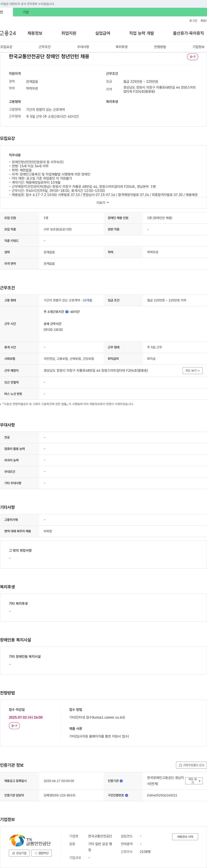Click the 열람차단 button
This screenshot has height=868, width=207.
(41, 853)
